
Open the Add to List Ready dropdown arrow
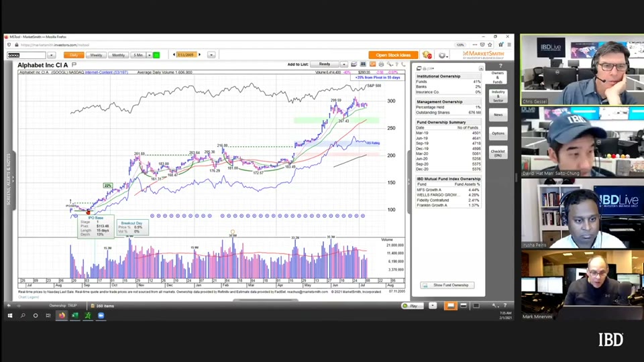343,64
